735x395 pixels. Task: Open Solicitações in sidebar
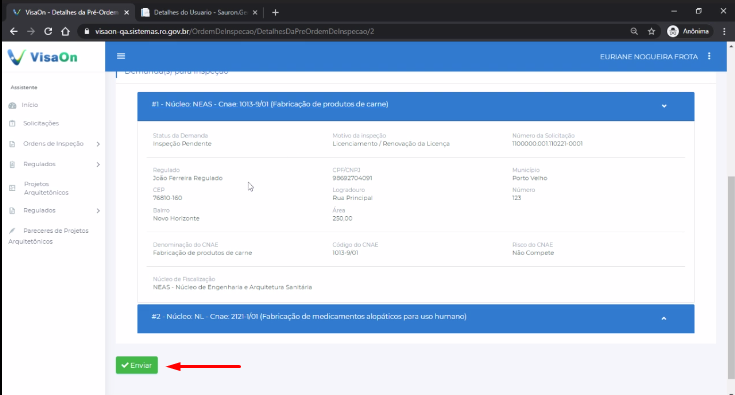coord(41,123)
